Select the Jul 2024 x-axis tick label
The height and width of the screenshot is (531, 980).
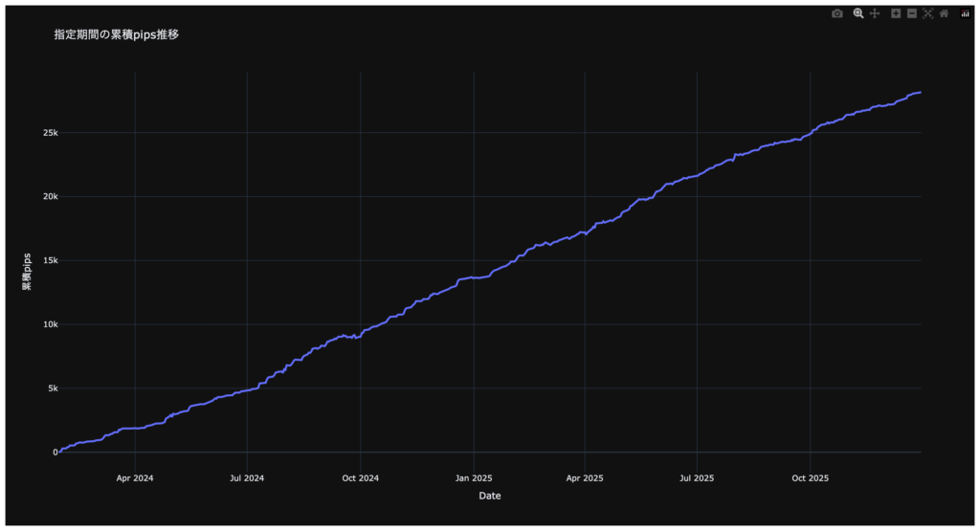pyautogui.click(x=247, y=476)
